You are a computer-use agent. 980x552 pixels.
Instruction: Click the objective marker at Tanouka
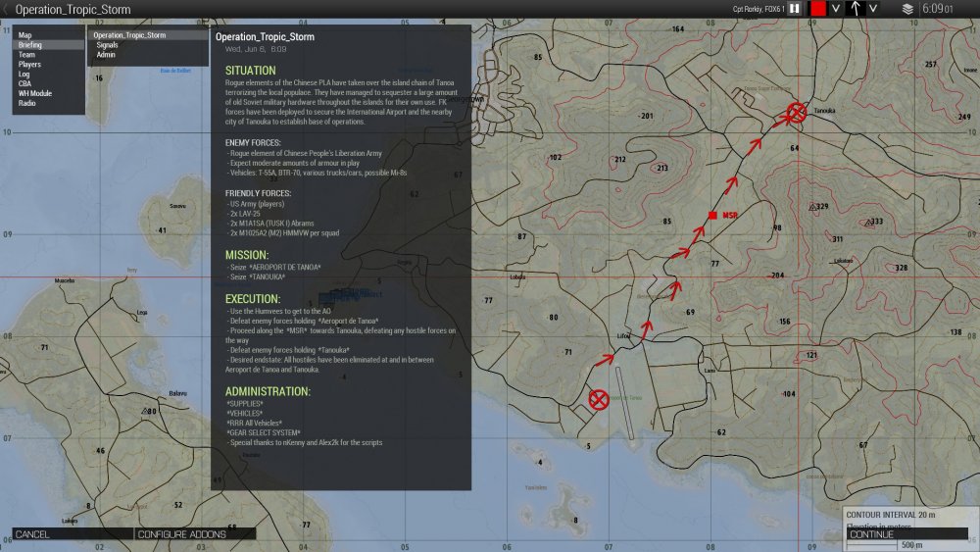click(797, 113)
